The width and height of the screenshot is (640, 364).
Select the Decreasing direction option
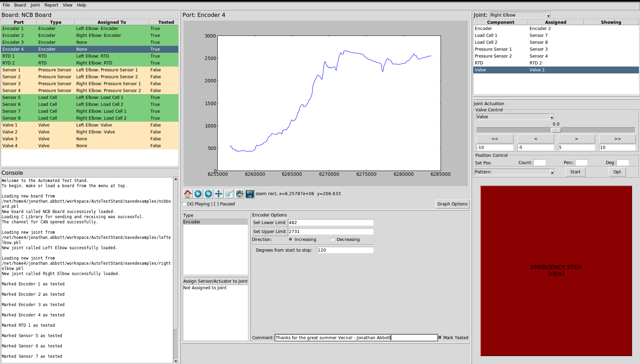click(x=333, y=240)
